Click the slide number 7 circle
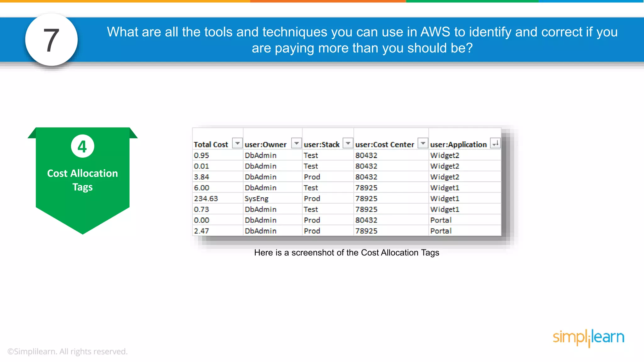The image size is (644, 362). pyautogui.click(x=51, y=40)
